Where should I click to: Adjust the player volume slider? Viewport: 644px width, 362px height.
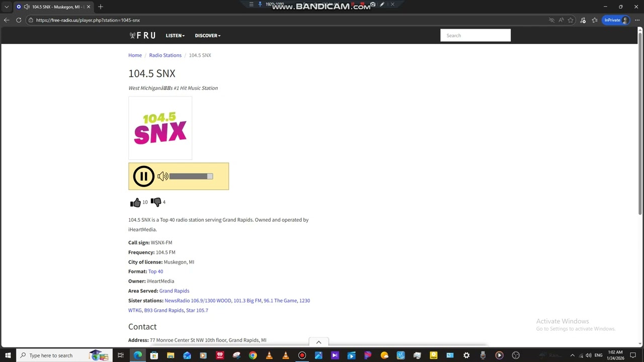point(191,176)
